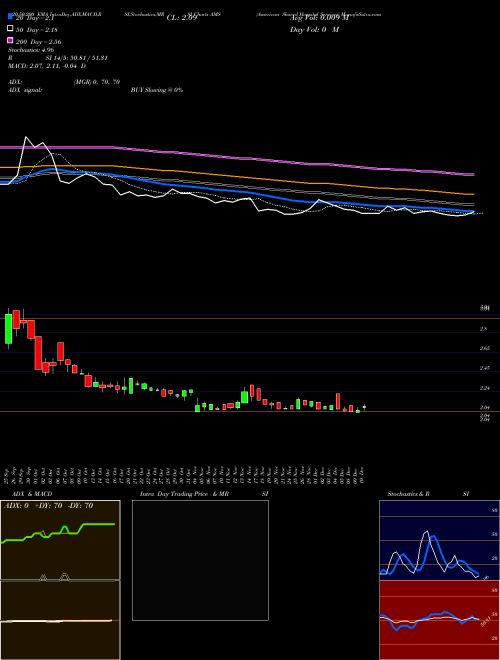
Task: Click the 'BUY Slowing @ 0%' text
Action: pyautogui.click(x=157, y=90)
